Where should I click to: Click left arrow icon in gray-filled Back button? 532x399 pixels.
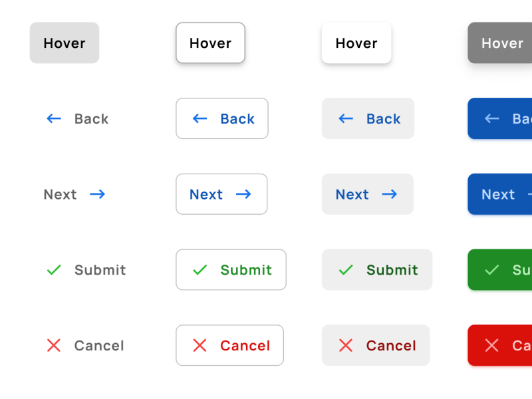point(346,119)
